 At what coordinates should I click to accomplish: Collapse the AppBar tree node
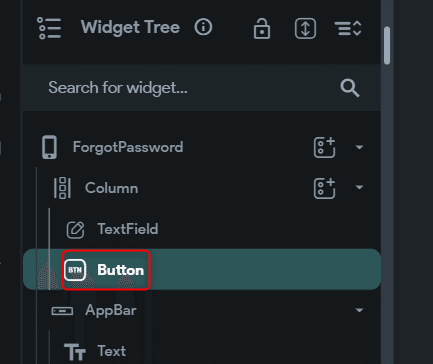coord(359,310)
